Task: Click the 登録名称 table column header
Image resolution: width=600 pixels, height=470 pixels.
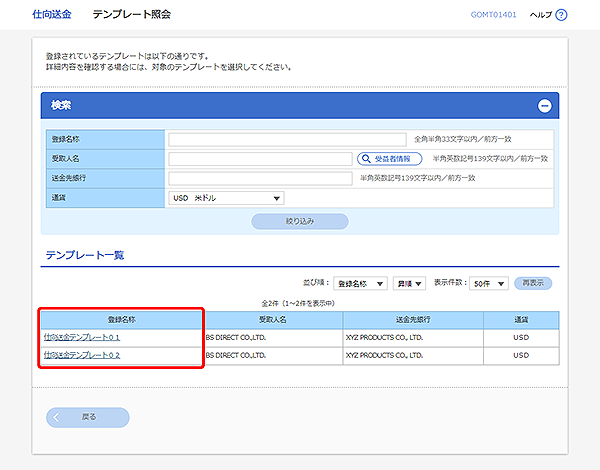Action: pyautogui.click(x=120, y=320)
